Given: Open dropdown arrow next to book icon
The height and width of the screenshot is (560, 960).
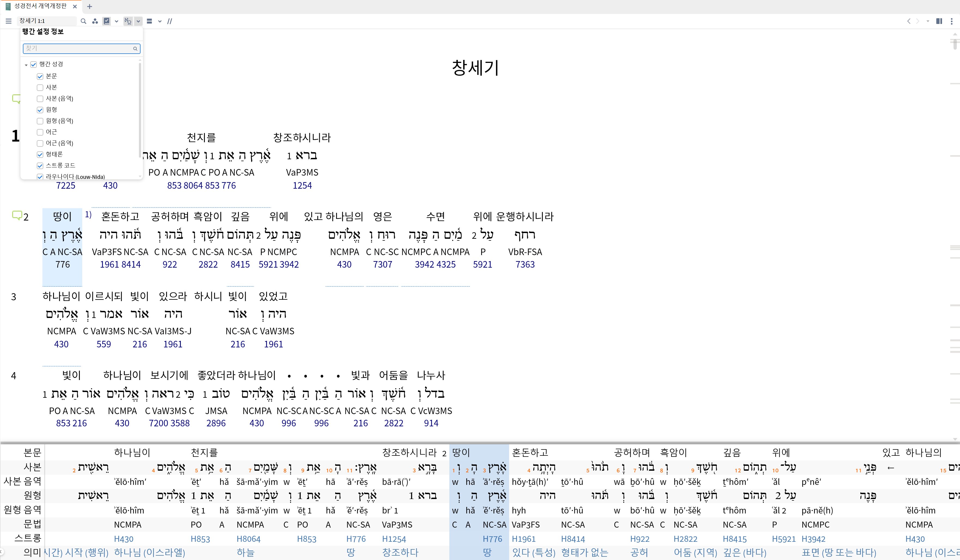Looking at the screenshot, I should coord(117,21).
